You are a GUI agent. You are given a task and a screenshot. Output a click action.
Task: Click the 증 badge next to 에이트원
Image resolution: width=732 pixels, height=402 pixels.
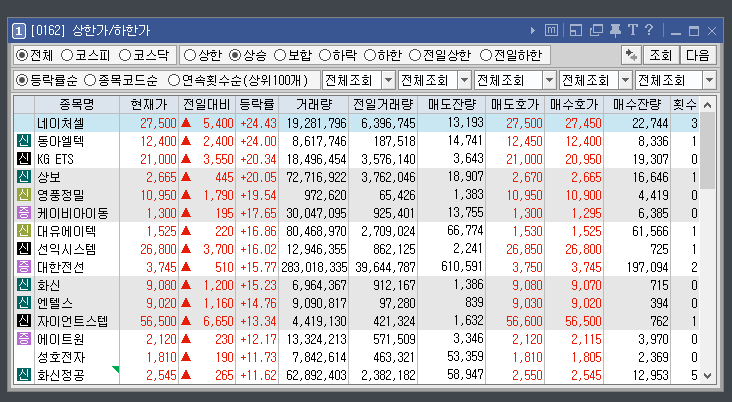point(24,339)
